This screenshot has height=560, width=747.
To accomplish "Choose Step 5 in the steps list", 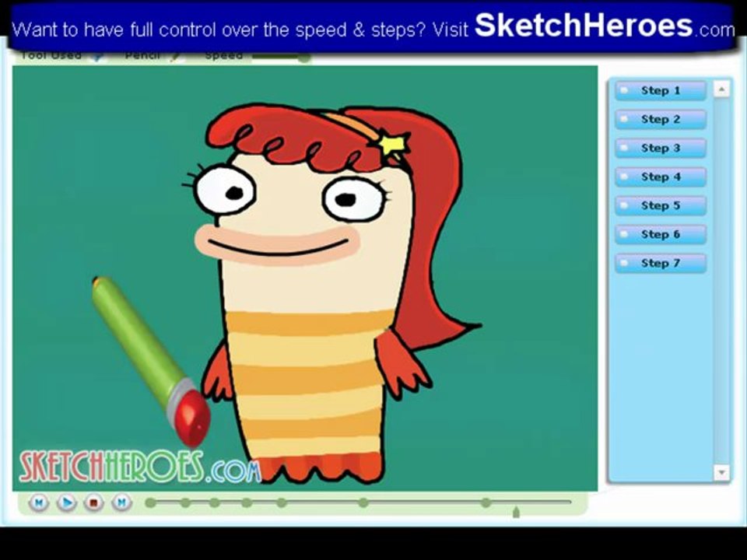I will [x=661, y=205].
